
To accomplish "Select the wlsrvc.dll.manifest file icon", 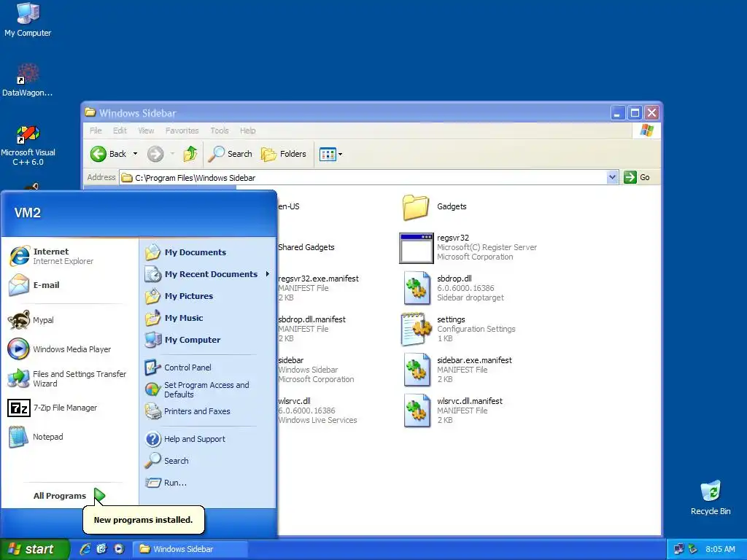I will (x=417, y=411).
